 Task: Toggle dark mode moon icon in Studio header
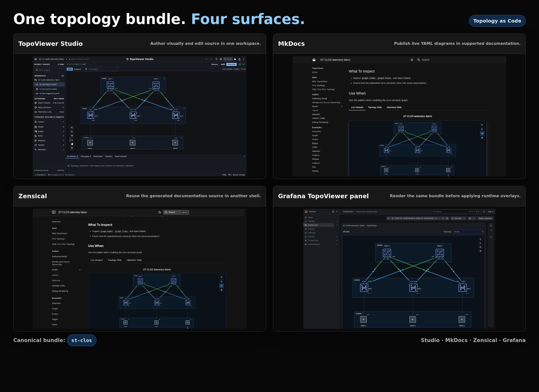pyautogui.click(x=235, y=59)
